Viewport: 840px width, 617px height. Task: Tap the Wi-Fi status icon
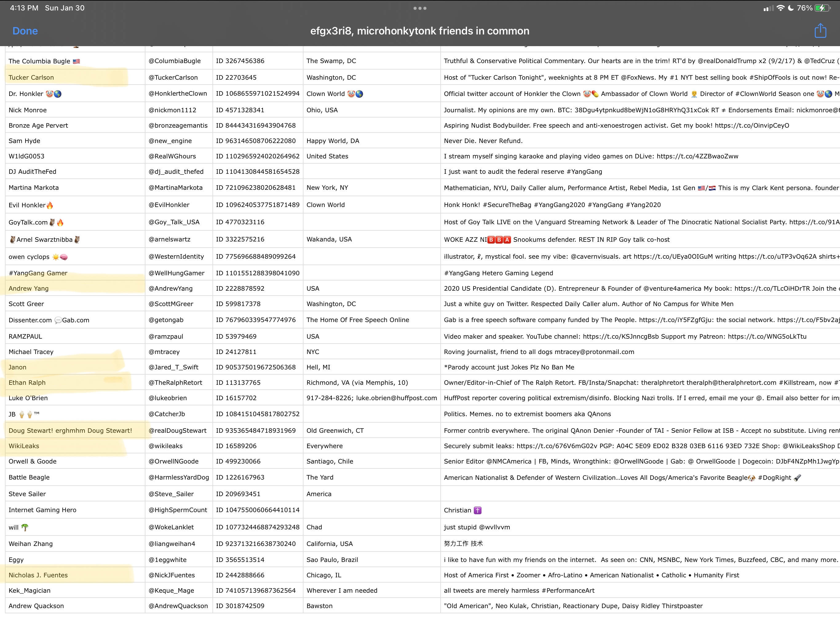780,8
